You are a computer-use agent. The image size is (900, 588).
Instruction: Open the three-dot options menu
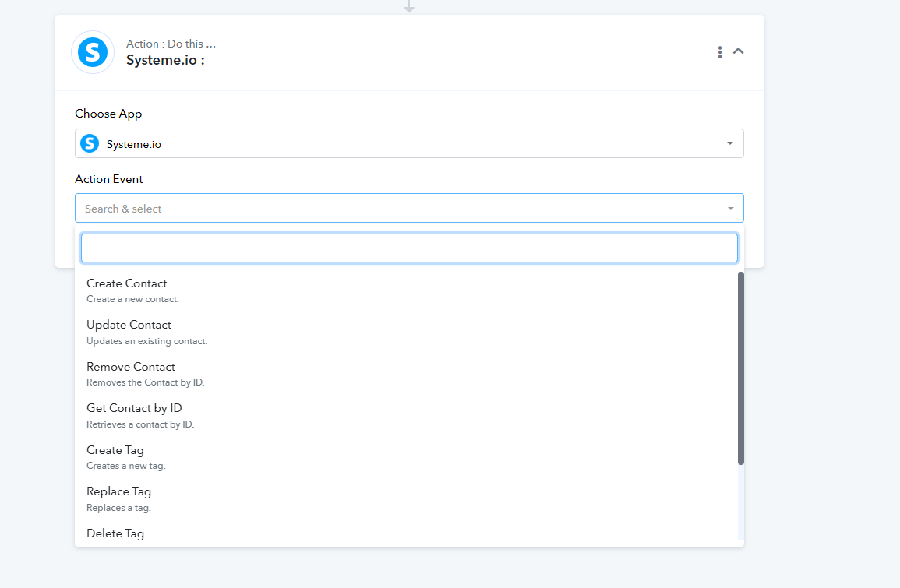(719, 52)
